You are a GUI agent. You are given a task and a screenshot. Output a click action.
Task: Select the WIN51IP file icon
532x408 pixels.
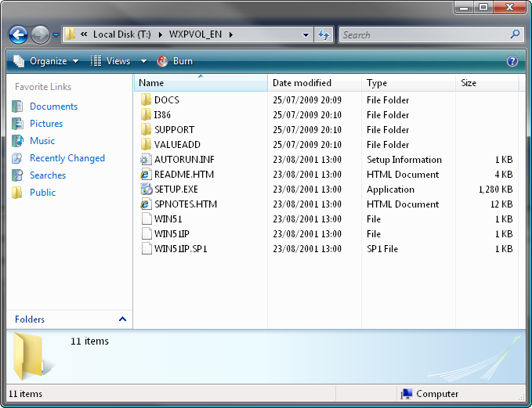click(146, 234)
